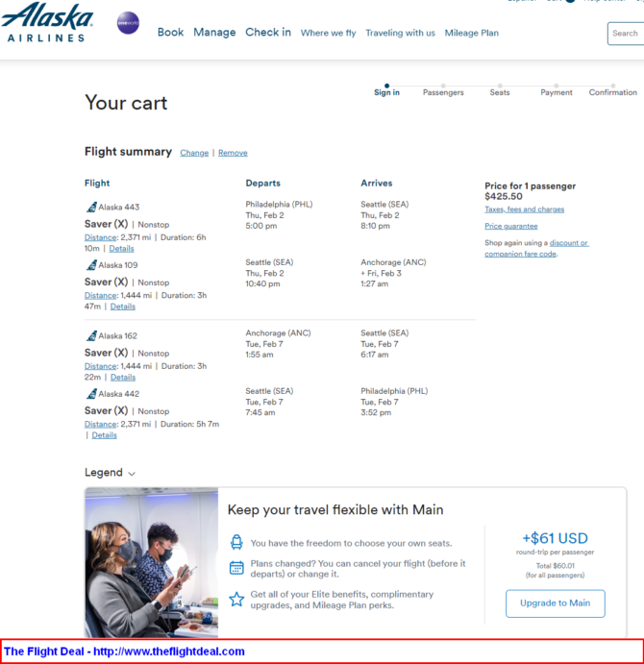Click the Anchorage (ANC) arrival text
The width and height of the screenshot is (644, 664).
(393, 262)
